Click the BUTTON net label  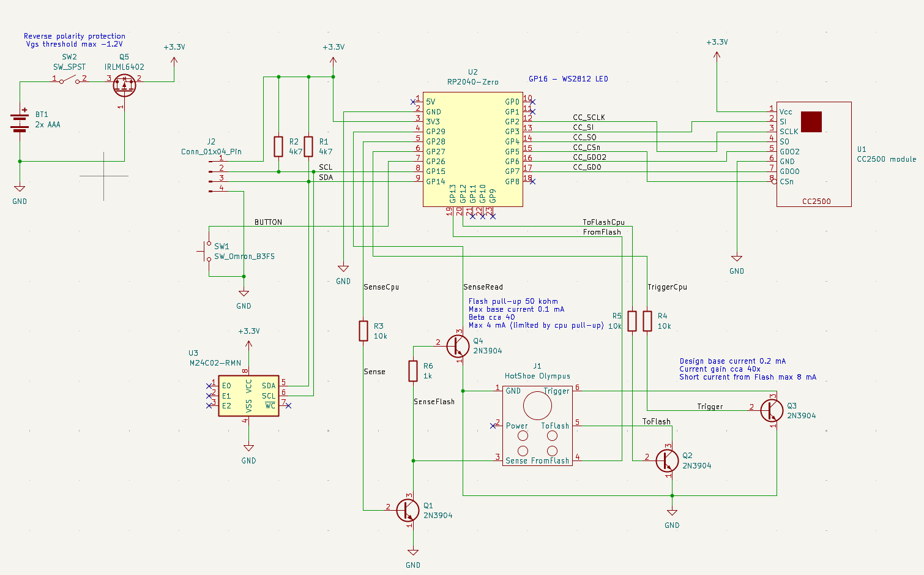268,222
